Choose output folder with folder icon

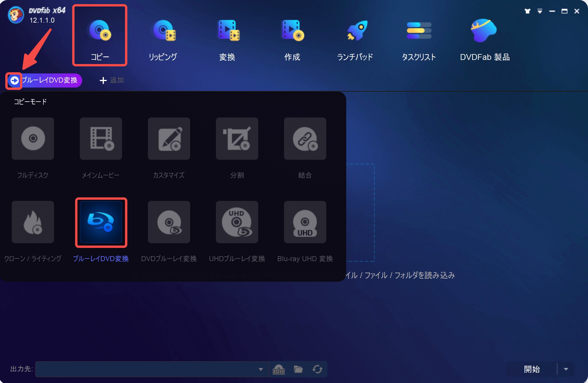tap(298, 369)
